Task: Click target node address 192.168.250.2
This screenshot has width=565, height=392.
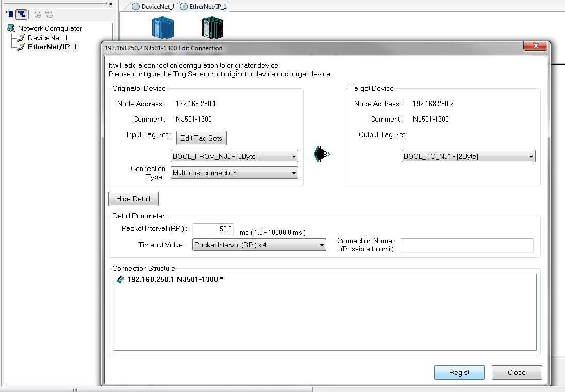Action: tap(433, 104)
